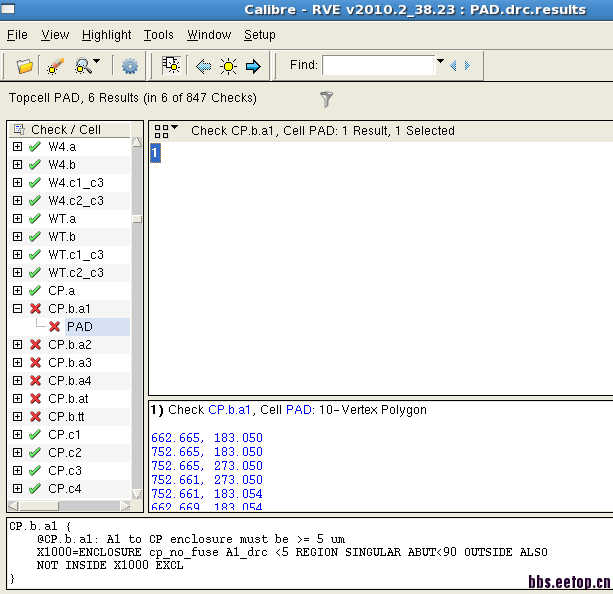Select the CP.b.a3 check row
The height and width of the screenshot is (594, 613).
pyautogui.click(x=70, y=363)
